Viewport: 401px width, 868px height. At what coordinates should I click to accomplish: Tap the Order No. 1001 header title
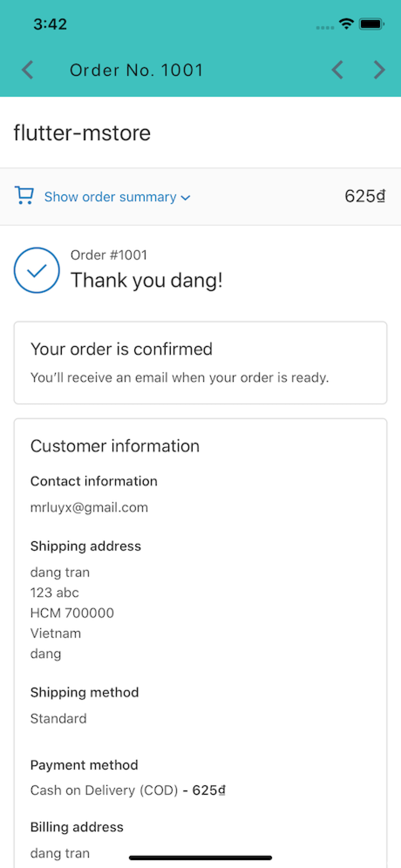coord(137,70)
